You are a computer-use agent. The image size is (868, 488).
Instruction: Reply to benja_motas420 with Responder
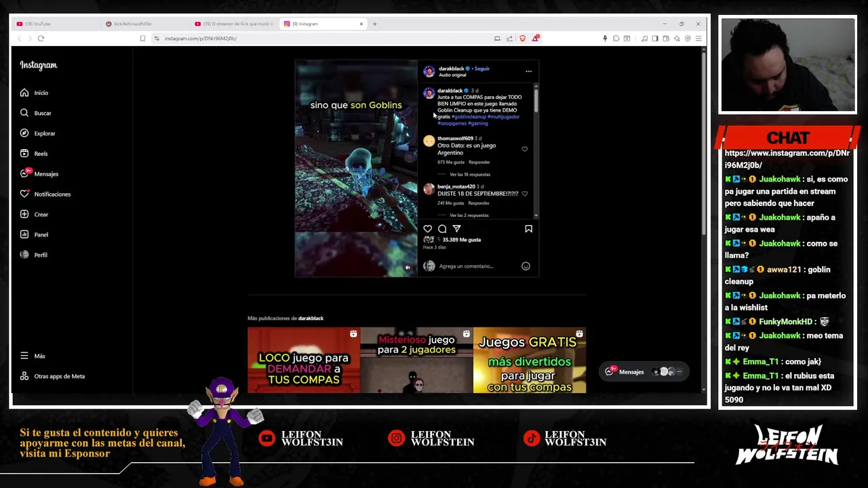click(x=478, y=203)
